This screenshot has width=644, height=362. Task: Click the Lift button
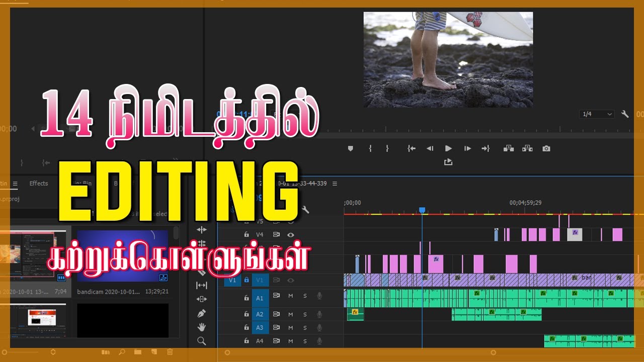tap(509, 148)
